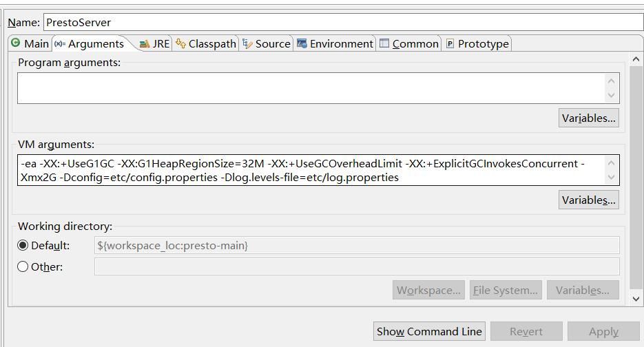Open the Prototype tab
The height and width of the screenshot is (347, 644).
[x=477, y=43]
